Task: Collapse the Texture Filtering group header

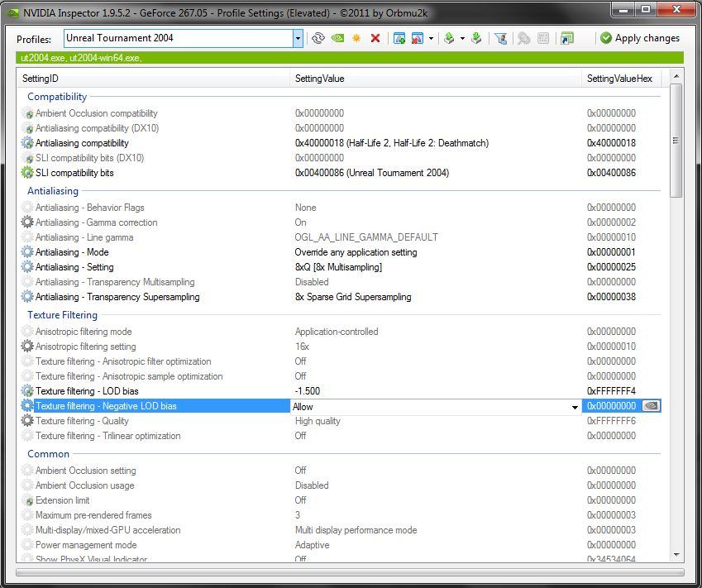Action: [62, 315]
